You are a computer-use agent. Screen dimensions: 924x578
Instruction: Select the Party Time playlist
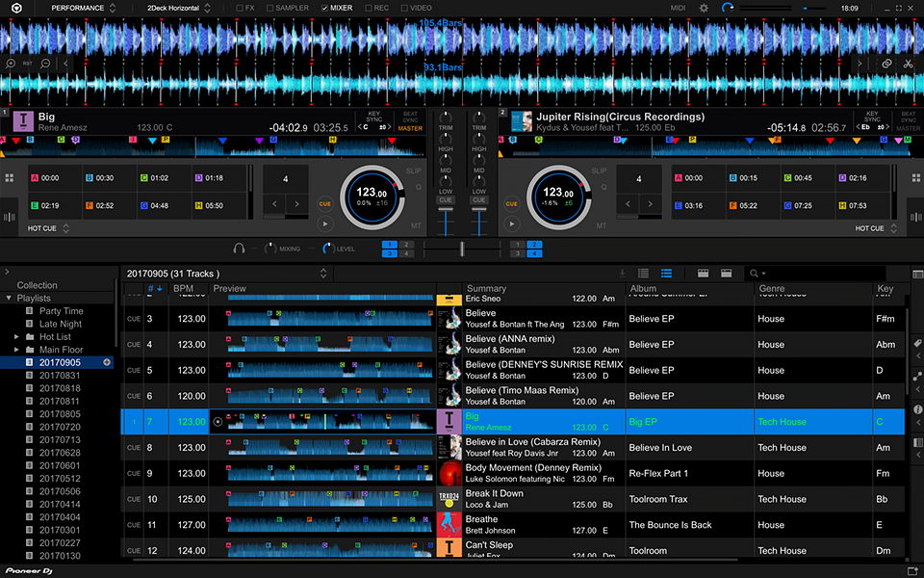coord(62,311)
